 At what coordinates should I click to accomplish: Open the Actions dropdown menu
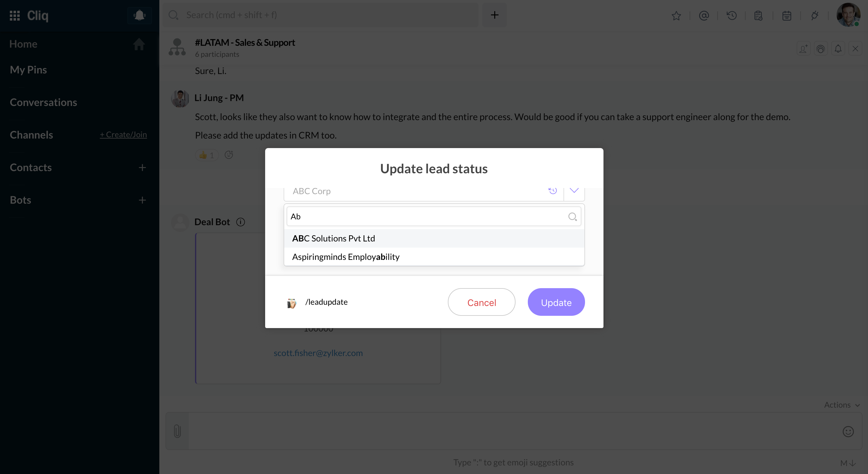pos(841,405)
